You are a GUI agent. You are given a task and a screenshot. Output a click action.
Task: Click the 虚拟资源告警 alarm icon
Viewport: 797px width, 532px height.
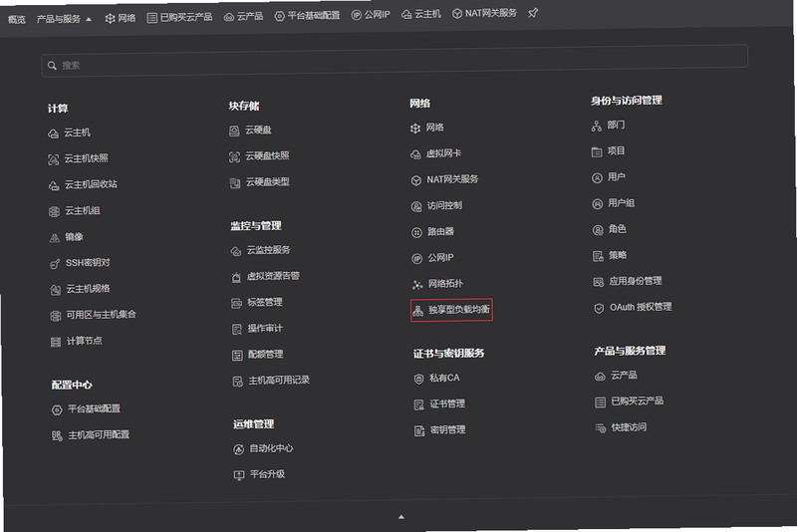tap(236, 277)
